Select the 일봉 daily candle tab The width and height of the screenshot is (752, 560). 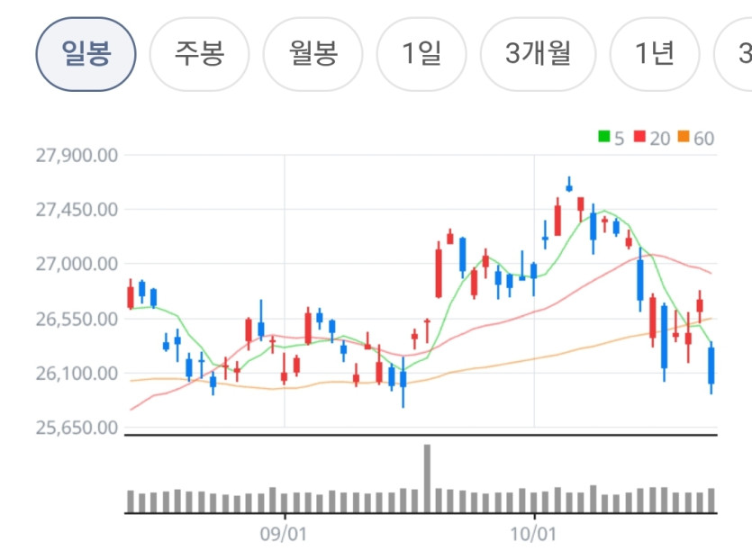[86, 54]
